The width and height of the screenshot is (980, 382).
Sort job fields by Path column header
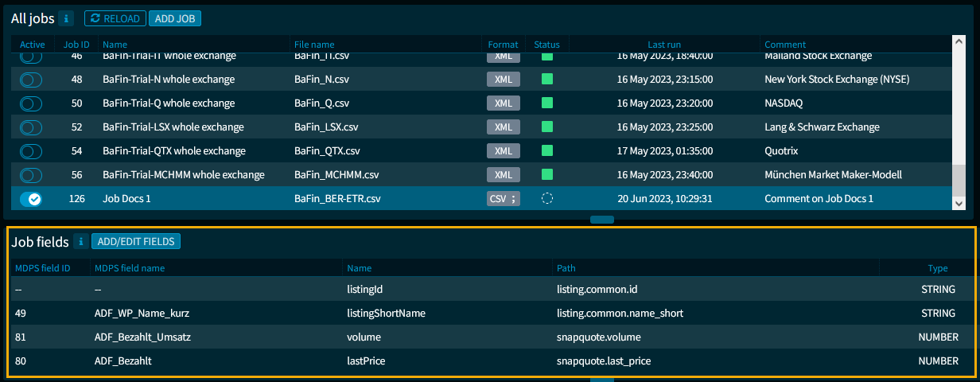tap(566, 268)
